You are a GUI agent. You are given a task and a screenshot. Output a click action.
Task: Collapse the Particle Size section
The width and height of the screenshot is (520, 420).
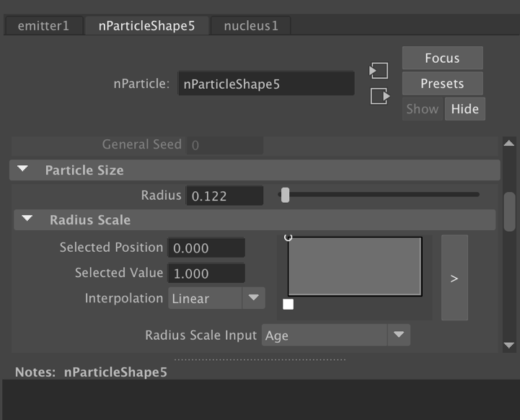pyautogui.click(x=22, y=169)
